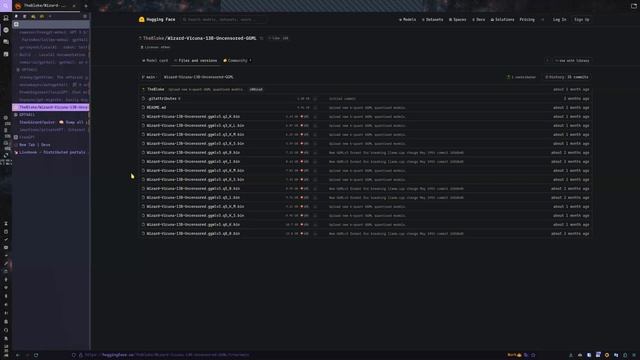Open the Model card tab
Viewport: 640px width, 360px height.
[155, 60]
